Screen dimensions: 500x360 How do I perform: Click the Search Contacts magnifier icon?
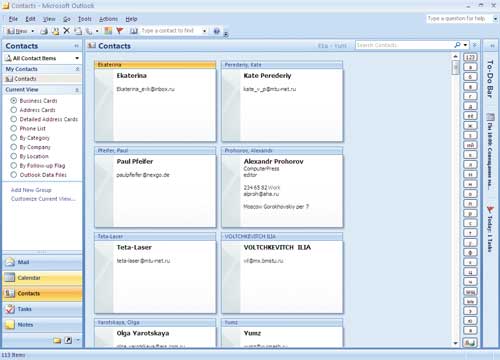pyautogui.click(x=458, y=45)
